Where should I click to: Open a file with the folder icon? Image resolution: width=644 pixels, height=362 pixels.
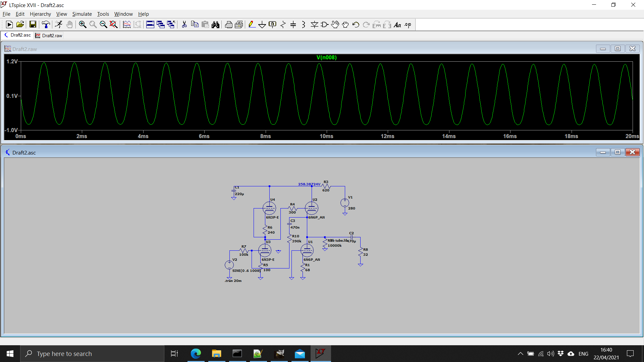click(20, 24)
